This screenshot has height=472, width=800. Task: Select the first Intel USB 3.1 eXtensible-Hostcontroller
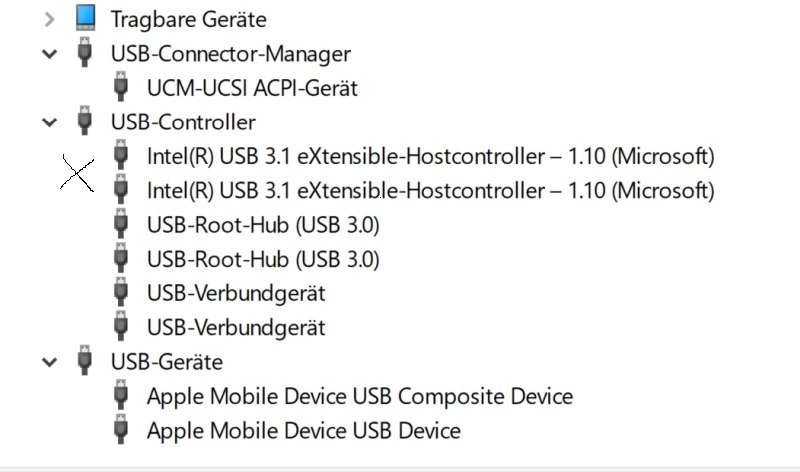[x=431, y=156]
